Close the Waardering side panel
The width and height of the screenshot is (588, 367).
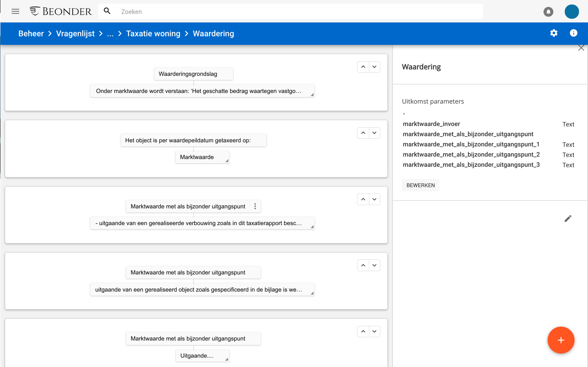[x=581, y=48]
